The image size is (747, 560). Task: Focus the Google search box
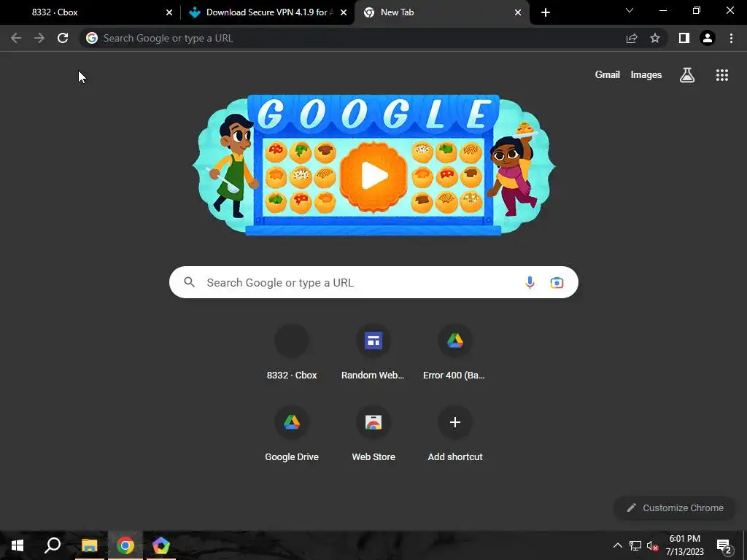coord(373,282)
